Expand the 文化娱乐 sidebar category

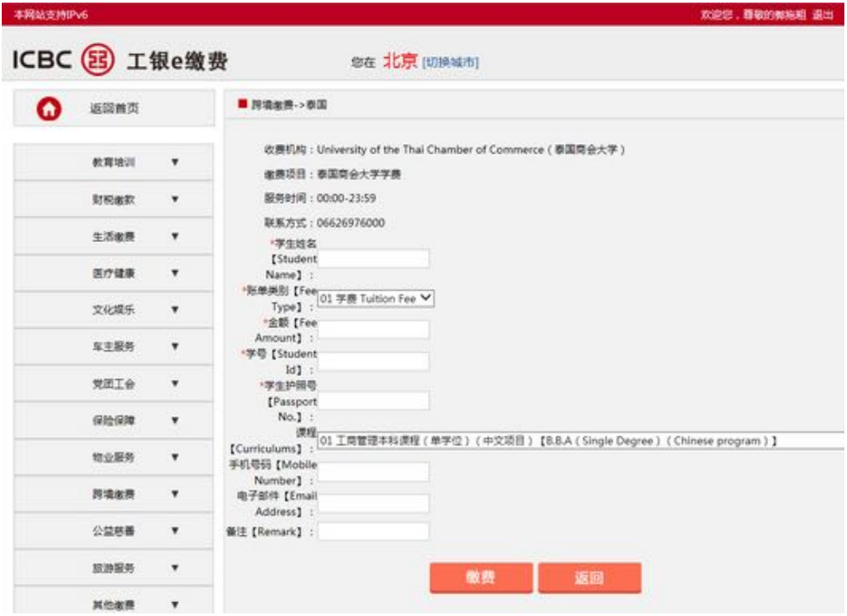click(114, 310)
